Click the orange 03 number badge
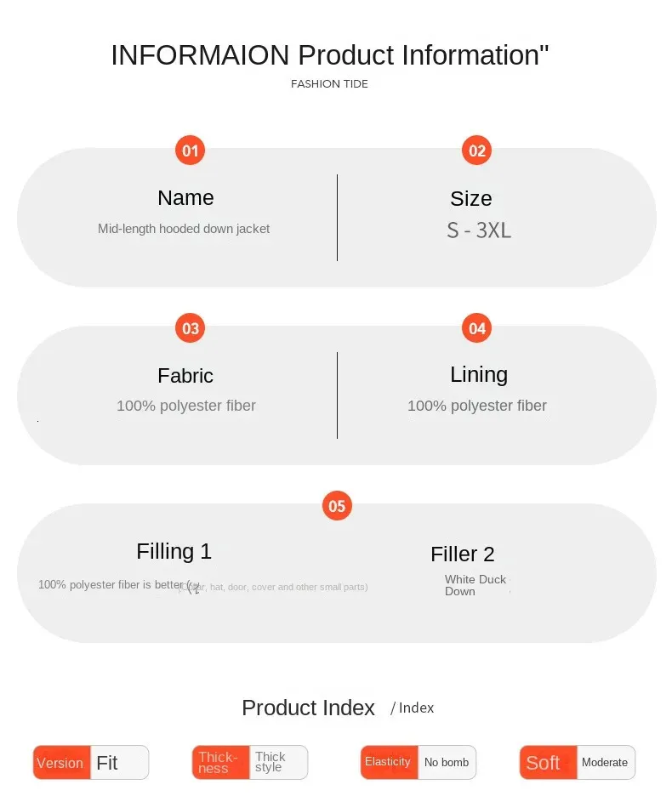 pyautogui.click(x=190, y=328)
